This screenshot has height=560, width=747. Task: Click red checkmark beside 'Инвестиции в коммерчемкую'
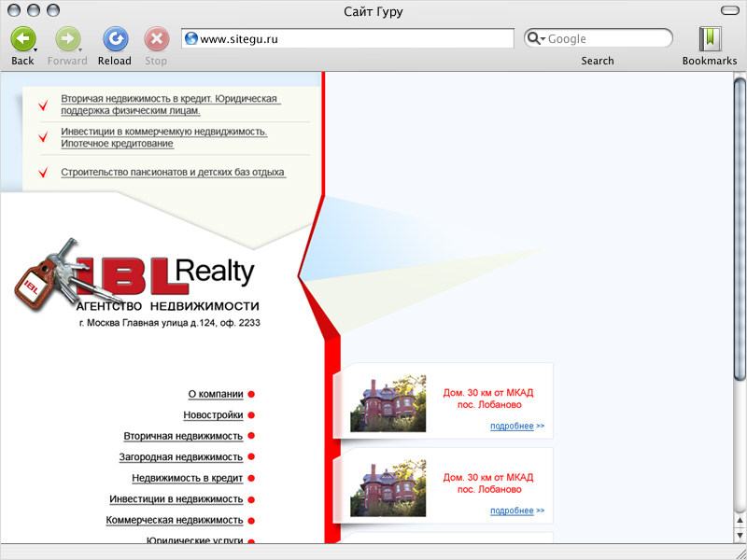pyautogui.click(x=43, y=137)
